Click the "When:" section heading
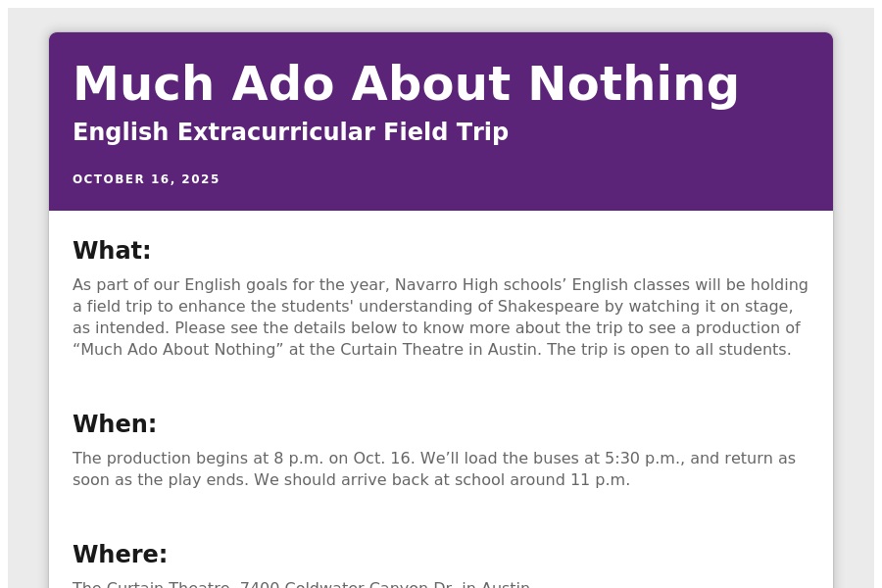 click(x=115, y=424)
